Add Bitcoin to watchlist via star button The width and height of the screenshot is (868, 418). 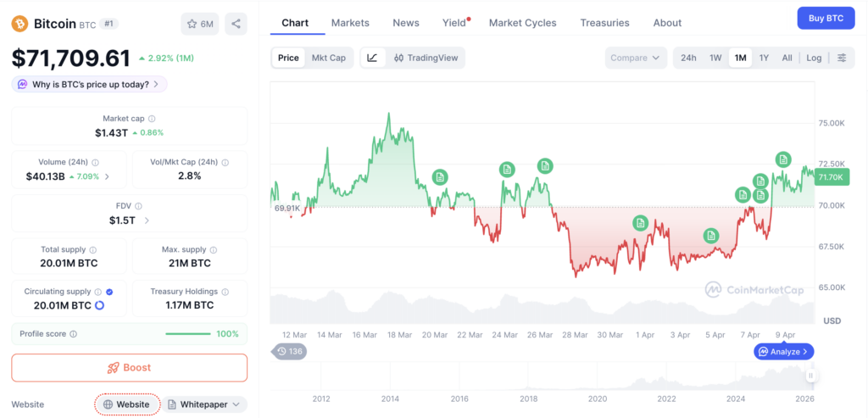pos(200,24)
